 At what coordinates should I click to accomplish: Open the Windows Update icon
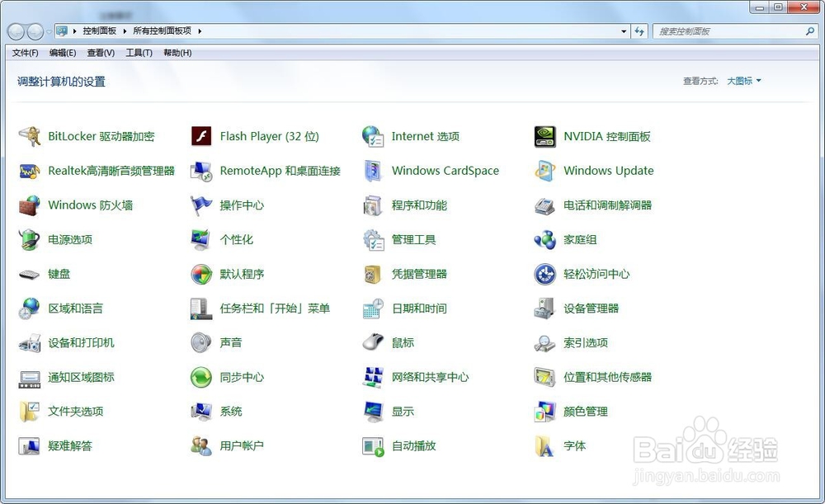pyautogui.click(x=544, y=171)
